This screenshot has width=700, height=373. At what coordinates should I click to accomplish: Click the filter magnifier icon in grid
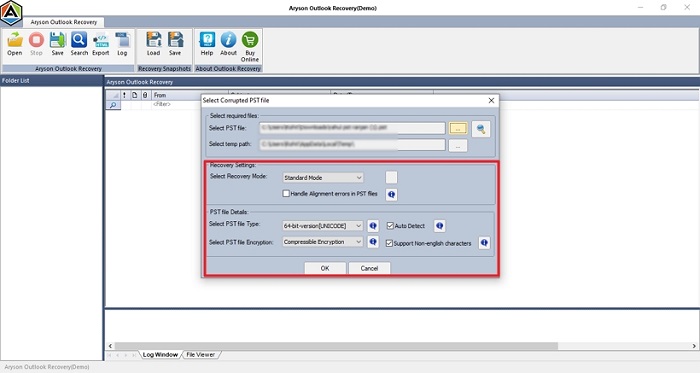113,105
